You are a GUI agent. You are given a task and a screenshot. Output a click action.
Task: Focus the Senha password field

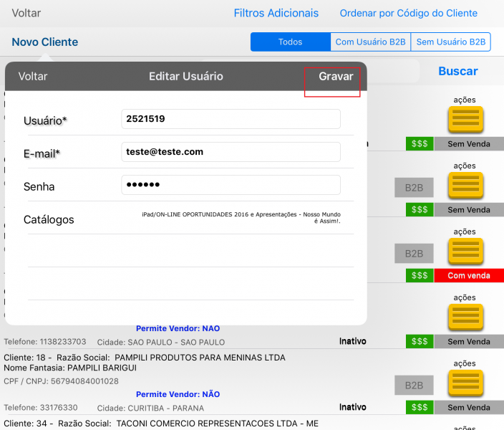coord(231,185)
